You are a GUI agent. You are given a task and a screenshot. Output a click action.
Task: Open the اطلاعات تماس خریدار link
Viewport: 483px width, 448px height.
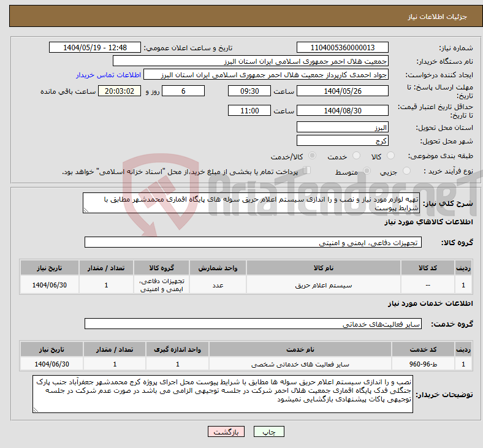[x=108, y=75]
